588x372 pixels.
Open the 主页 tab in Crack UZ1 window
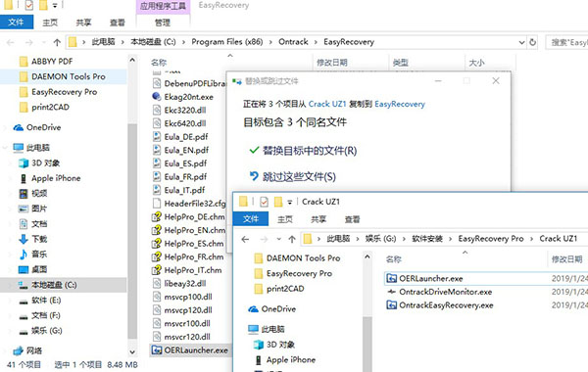(x=284, y=219)
